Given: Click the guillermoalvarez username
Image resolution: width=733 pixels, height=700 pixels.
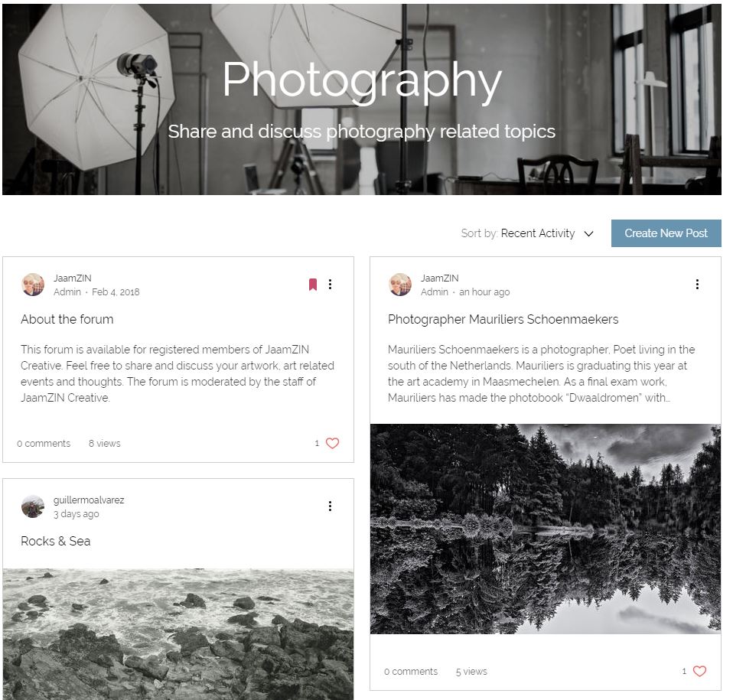Looking at the screenshot, I should [x=89, y=500].
